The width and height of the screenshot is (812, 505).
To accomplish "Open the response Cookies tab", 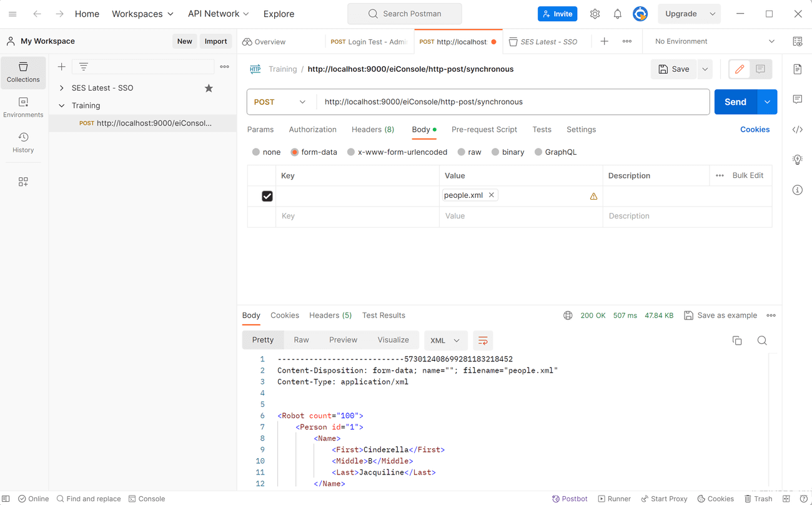I will [285, 315].
